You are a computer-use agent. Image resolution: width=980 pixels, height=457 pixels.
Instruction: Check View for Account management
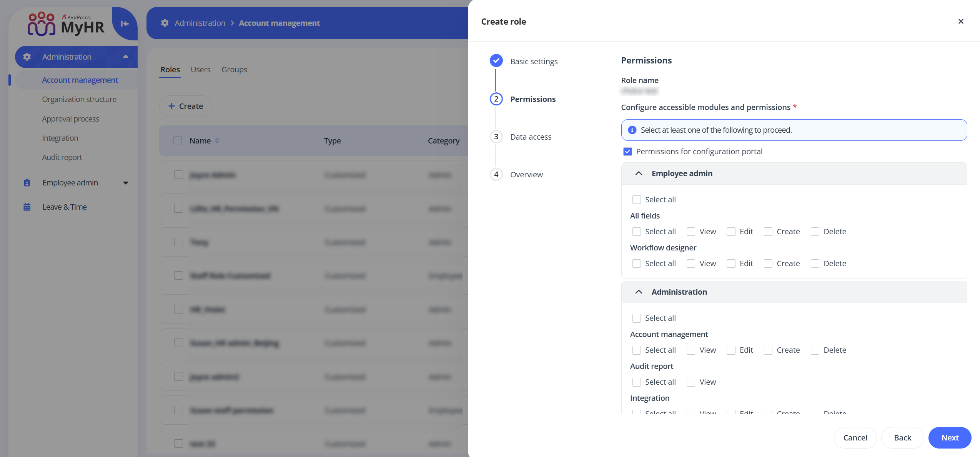coord(691,350)
